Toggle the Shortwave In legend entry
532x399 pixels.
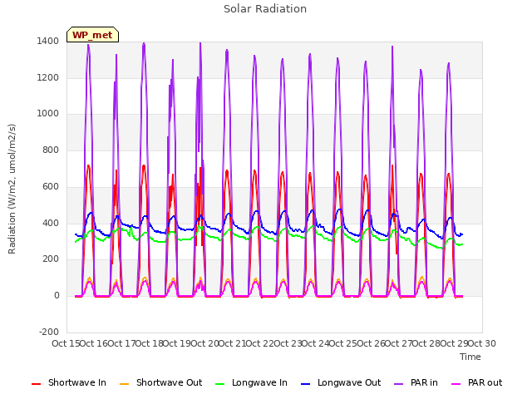69,382
